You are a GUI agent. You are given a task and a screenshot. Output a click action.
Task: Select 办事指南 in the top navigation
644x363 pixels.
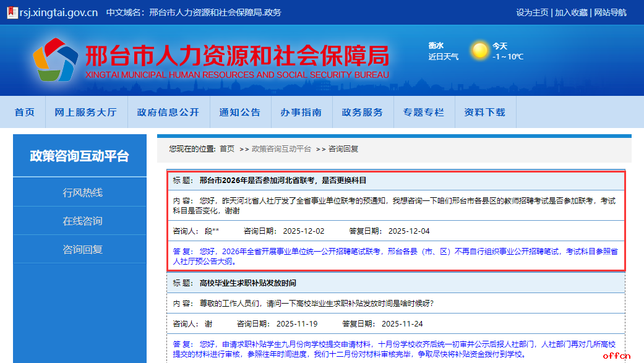(x=301, y=113)
